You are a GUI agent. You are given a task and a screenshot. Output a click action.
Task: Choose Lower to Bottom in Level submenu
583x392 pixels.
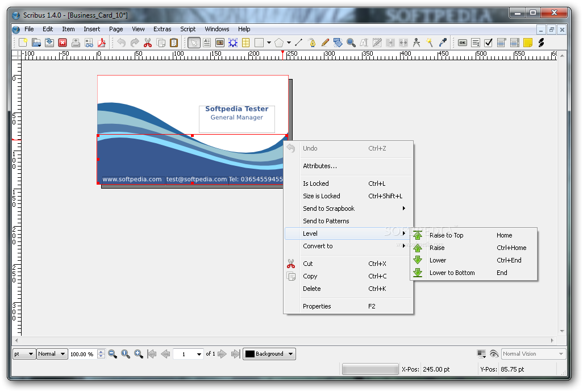coord(474,273)
